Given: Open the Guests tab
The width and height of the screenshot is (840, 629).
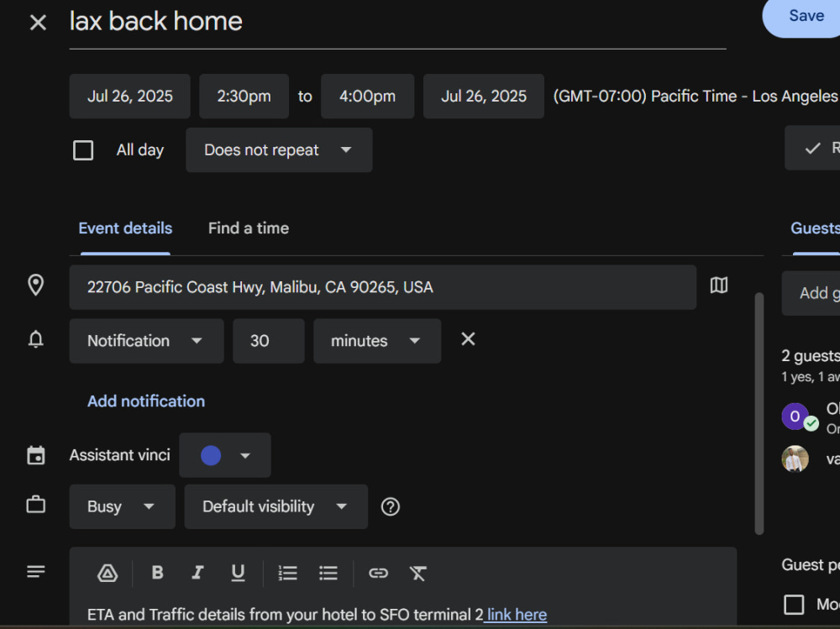Looking at the screenshot, I should (x=815, y=228).
